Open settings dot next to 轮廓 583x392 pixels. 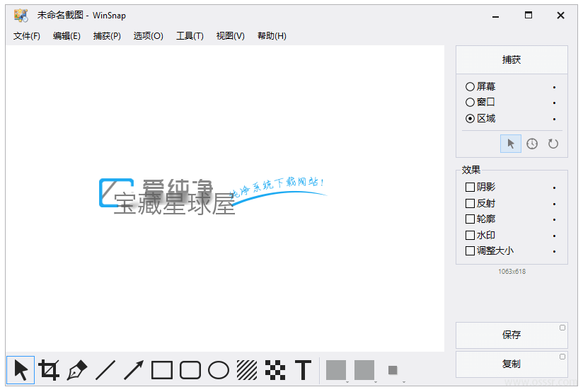pyautogui.click(x=555, y=220)
